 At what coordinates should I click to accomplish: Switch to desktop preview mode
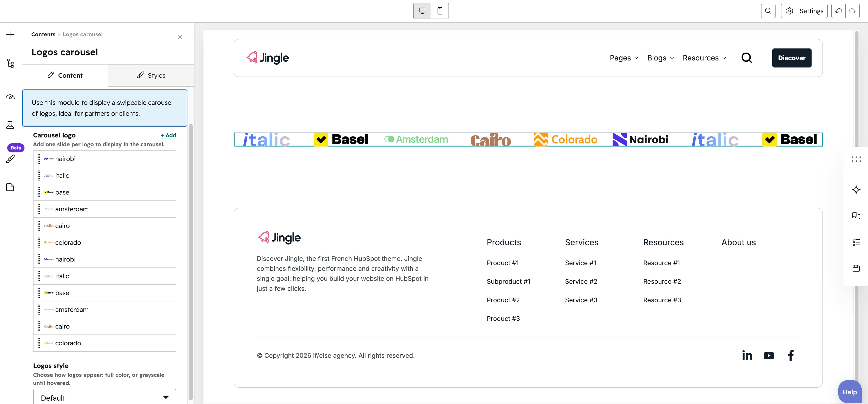pos(422,11)
